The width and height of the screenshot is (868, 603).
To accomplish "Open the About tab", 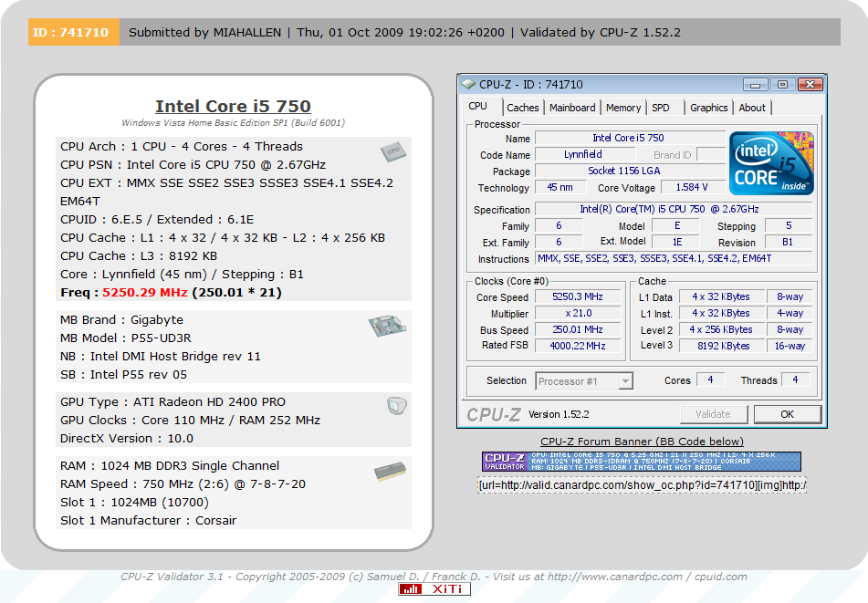I will (752, 108).
